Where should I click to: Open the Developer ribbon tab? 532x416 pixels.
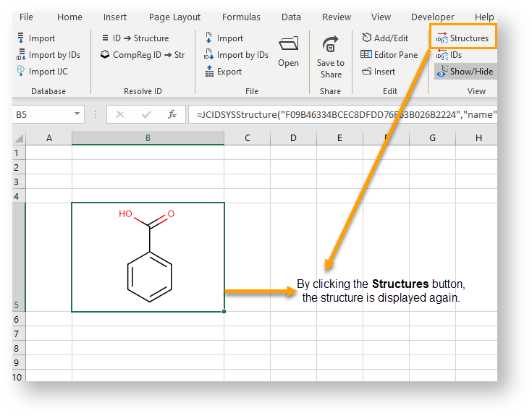click(x=433, y=17)
